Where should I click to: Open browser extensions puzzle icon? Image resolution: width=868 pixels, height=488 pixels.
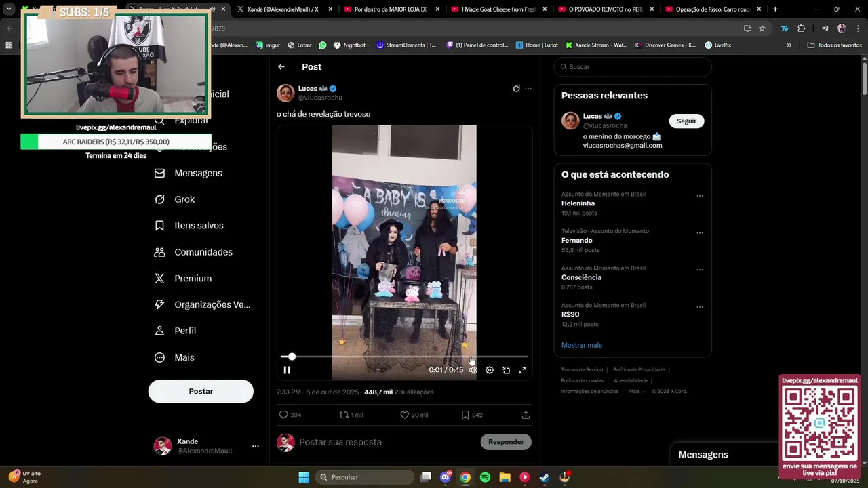802,28
